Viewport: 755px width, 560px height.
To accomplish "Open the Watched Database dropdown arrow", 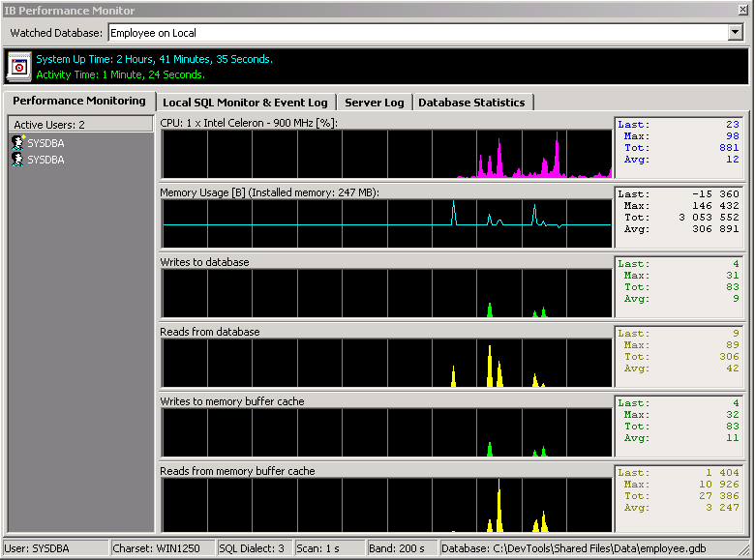I will tap(734, 33).
